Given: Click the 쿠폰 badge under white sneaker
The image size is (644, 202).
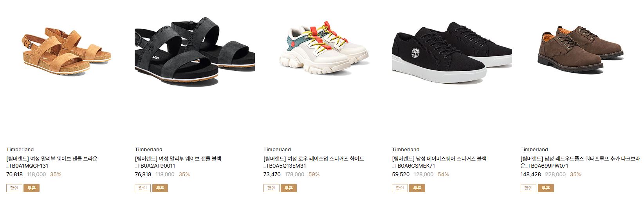Looking at the screenshot, I should point(289,188).
